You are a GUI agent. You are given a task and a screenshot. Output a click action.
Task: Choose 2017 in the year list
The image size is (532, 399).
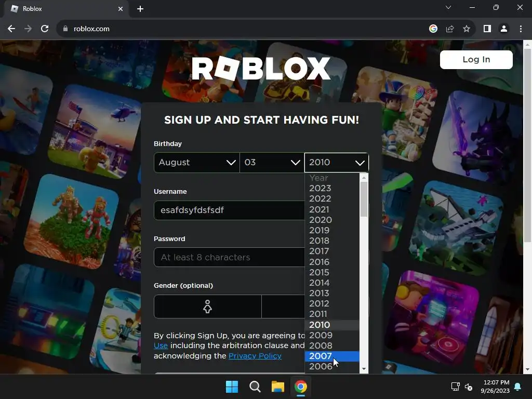332,251
